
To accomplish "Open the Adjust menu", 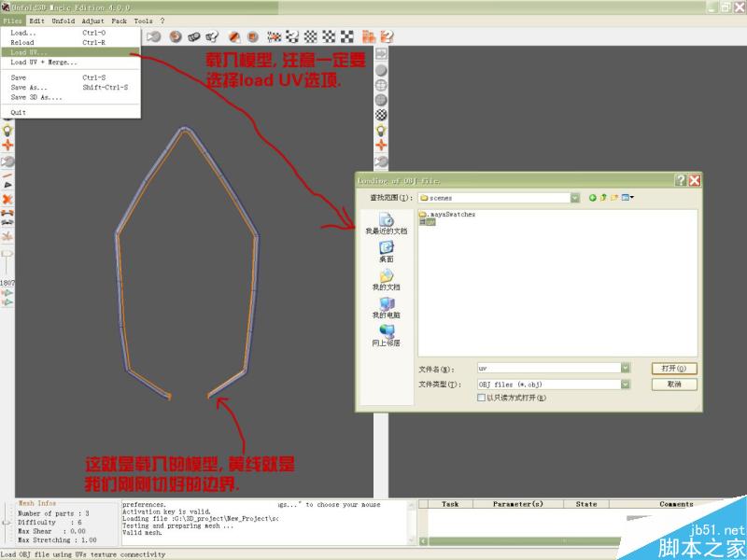I will [92, 21].
